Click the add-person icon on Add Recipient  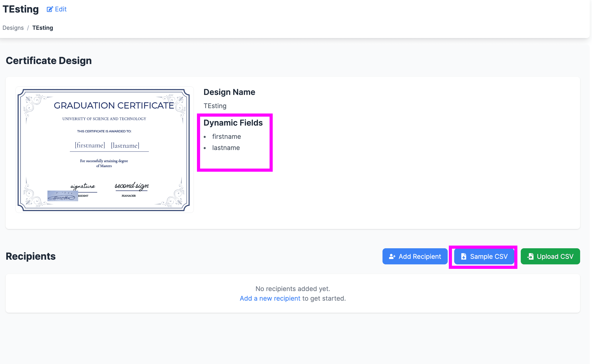392,256
